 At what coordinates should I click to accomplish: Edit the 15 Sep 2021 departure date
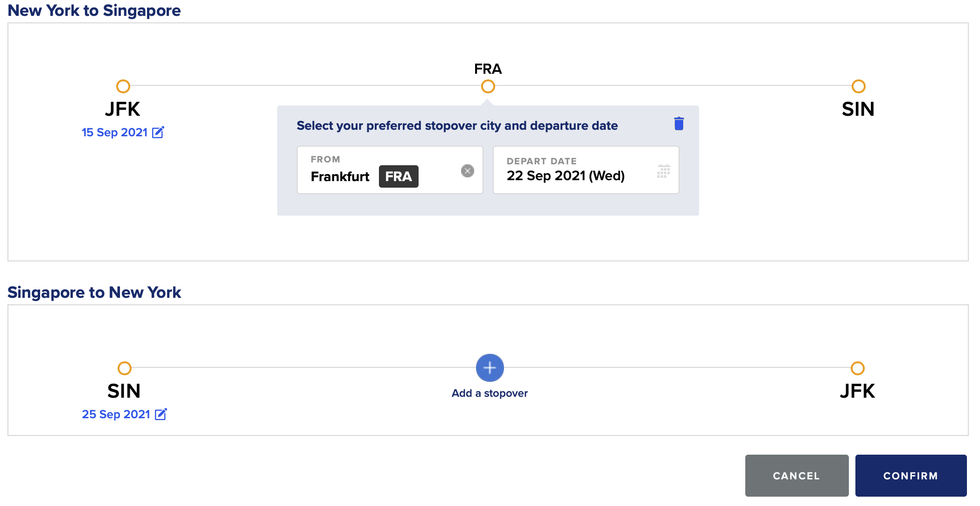[x=158, y=132]
